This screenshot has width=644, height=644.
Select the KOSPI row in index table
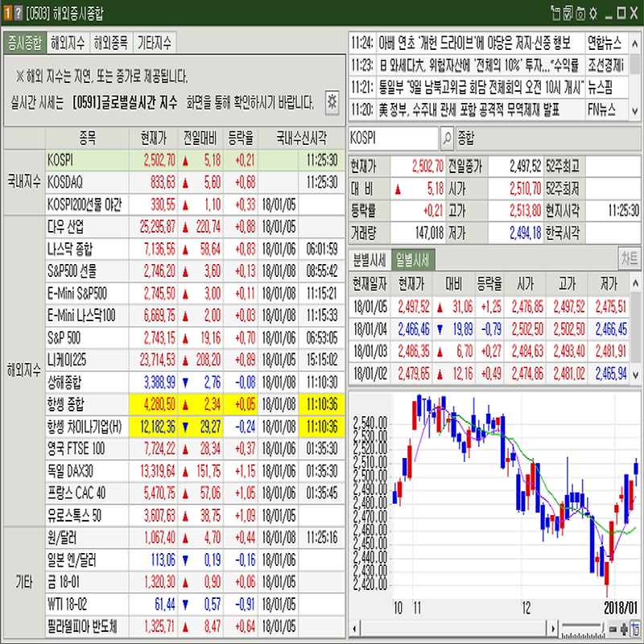click(195, 160)
